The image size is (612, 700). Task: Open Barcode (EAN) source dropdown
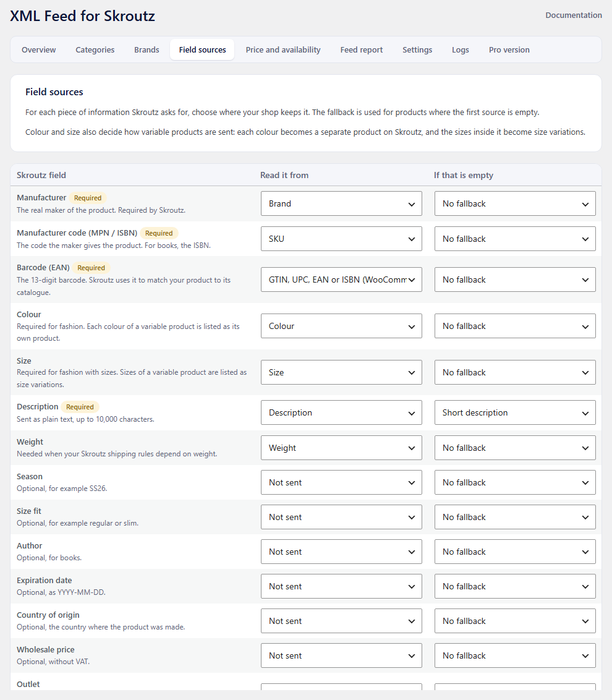(x=341, y=280)
